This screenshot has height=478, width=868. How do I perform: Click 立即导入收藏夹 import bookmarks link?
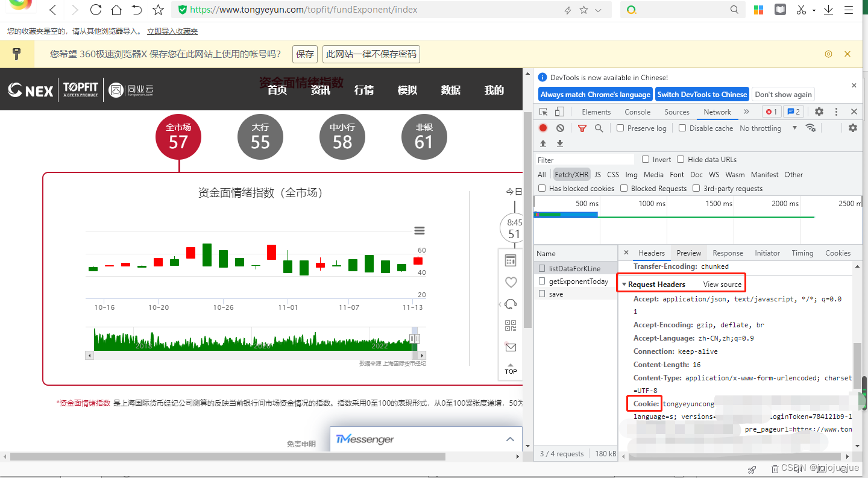172,31
